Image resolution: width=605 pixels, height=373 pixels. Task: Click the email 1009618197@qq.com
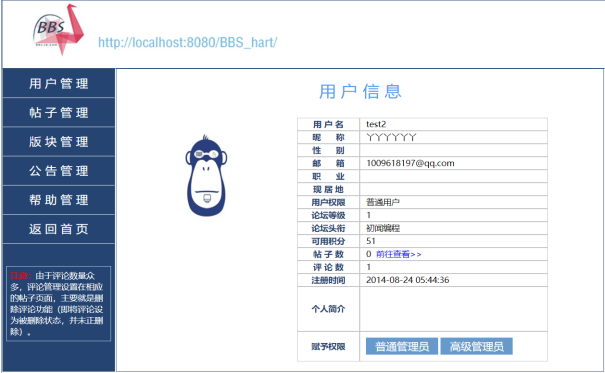(410, 163)
